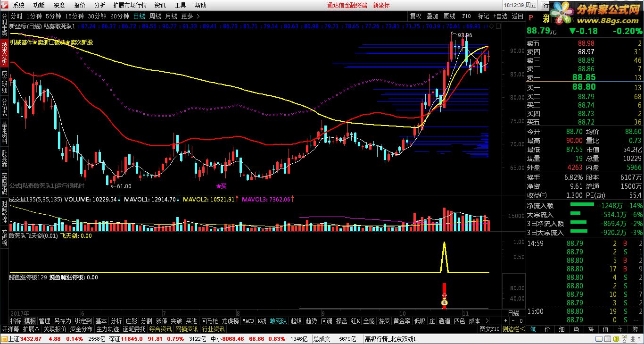Viewport: 644px width, 344px height.
Task: Select the 敢死队 indicator tab
Action: click(x=278, y=321)
